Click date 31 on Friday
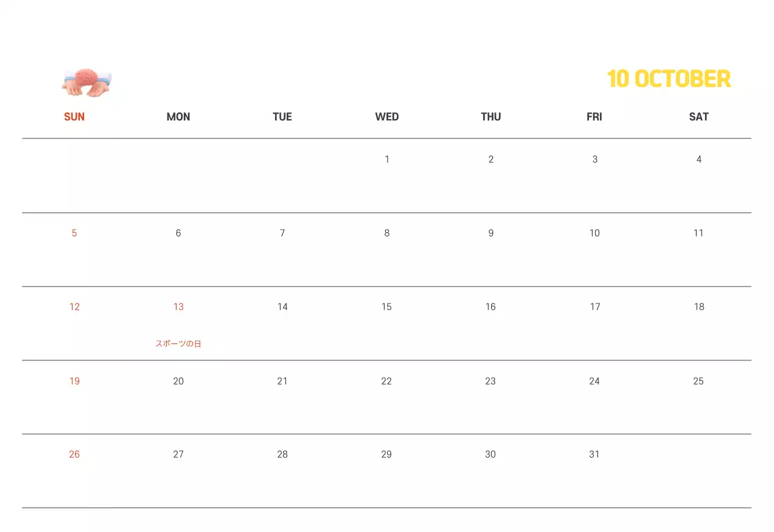The image size is (774, 532). [594, 455]
